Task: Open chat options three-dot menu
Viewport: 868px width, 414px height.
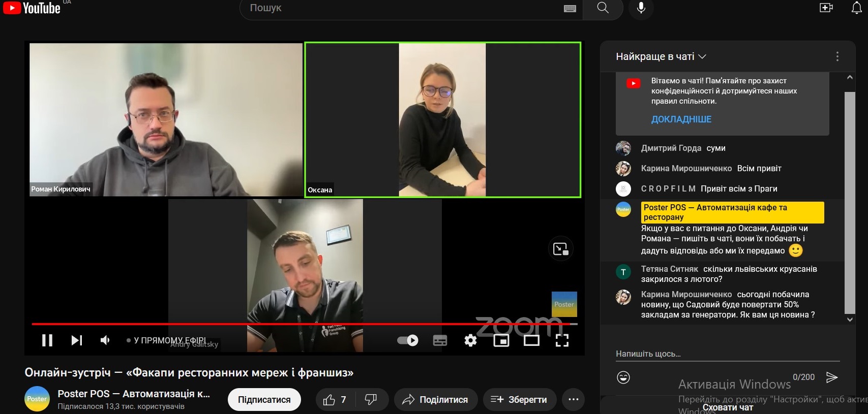Action: (x=837, y=56)
